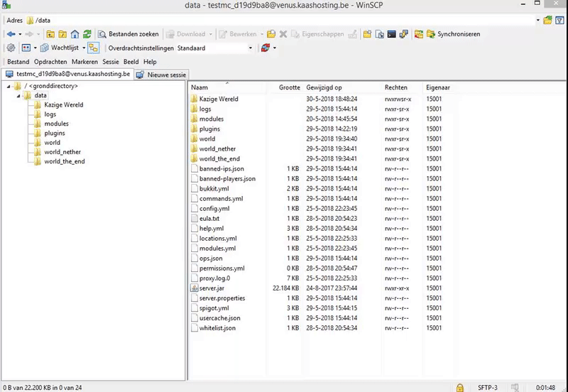Click the lock icon in status bar
Viewport: 568px width, 392px height.
460,387
